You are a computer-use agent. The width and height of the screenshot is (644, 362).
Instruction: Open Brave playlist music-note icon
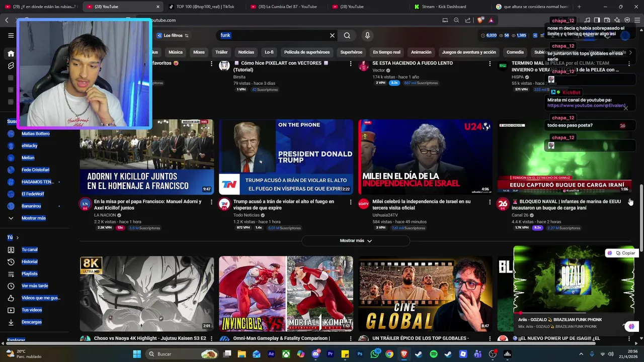point(588,20)
